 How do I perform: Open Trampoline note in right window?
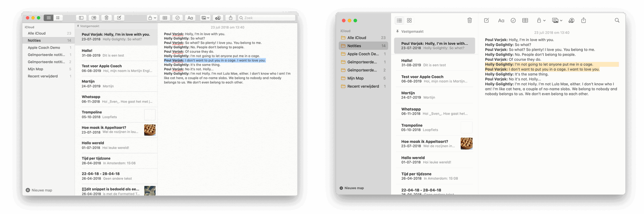(435, 128)
